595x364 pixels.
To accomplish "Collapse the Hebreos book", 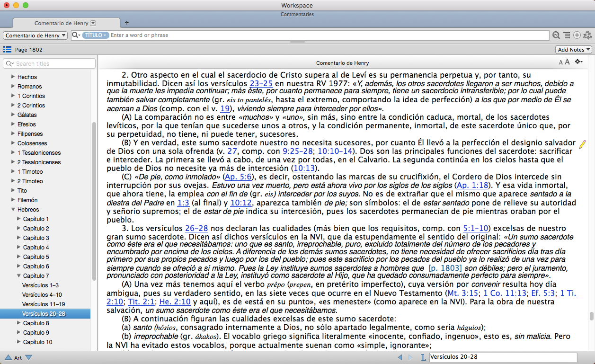I will (12, 209).
